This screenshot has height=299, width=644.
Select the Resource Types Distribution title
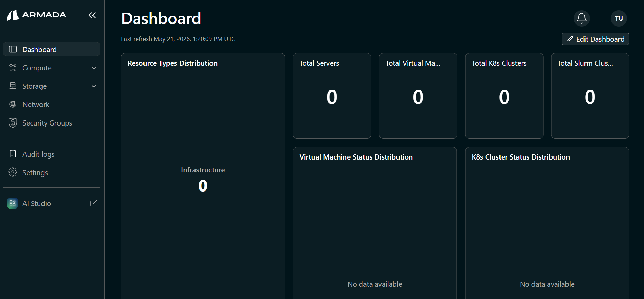pyautogui.click(x=172, y=63)
